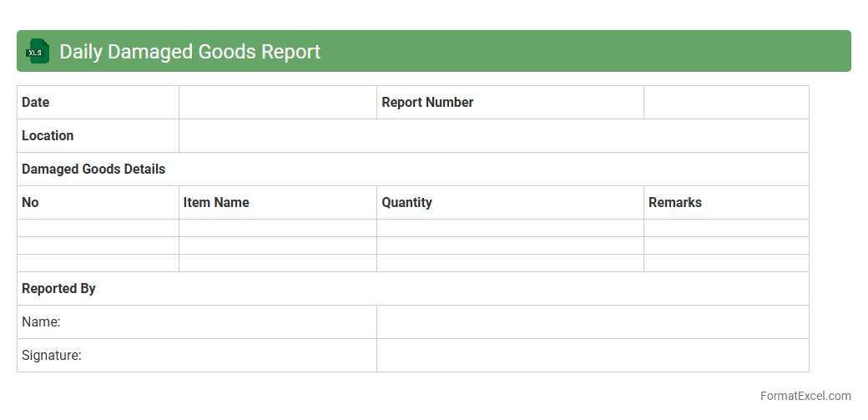The height and width of the screenshot is (420, 868).
Task: Select the empty cell beside Name:
Action: (592, 321)
